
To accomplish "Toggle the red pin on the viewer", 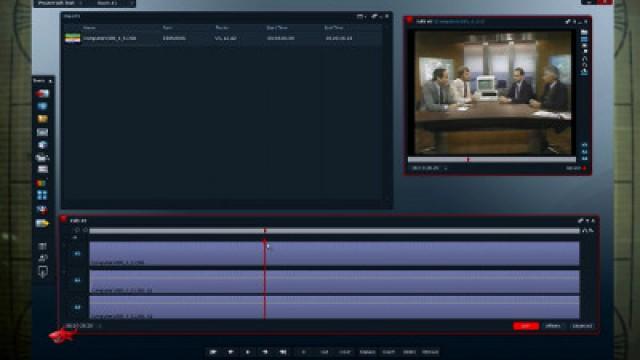I will point(409,21).
